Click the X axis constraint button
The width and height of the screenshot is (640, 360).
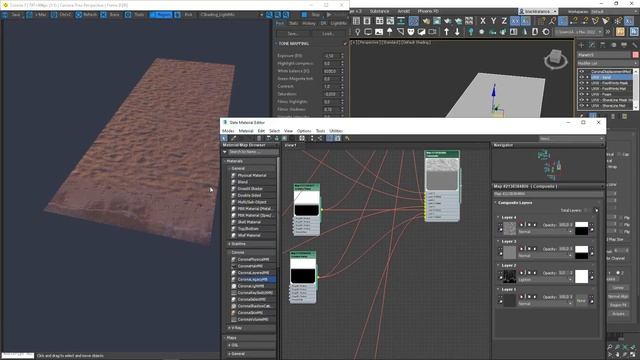click(483, 21)
